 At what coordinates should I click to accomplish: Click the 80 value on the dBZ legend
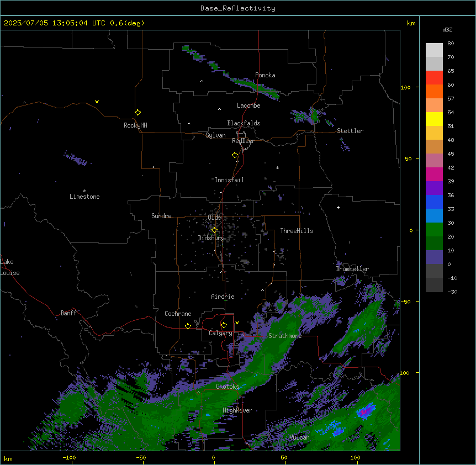point(451,44)
